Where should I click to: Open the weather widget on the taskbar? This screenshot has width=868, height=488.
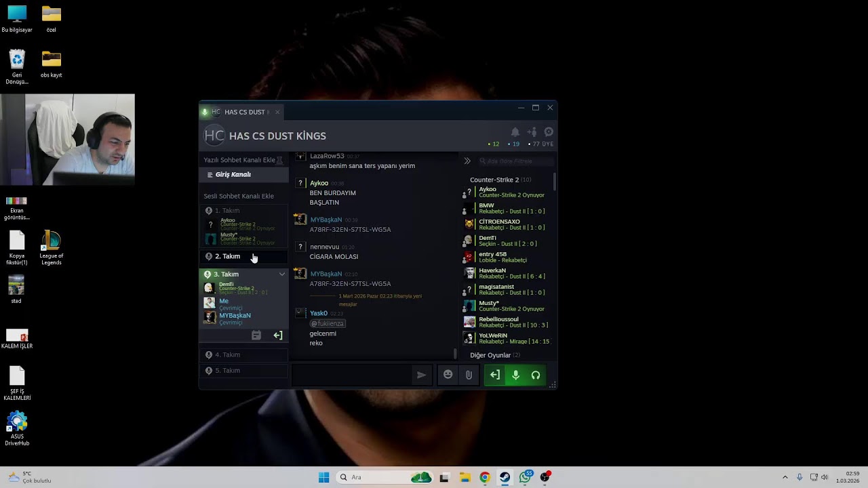(29, 477)
